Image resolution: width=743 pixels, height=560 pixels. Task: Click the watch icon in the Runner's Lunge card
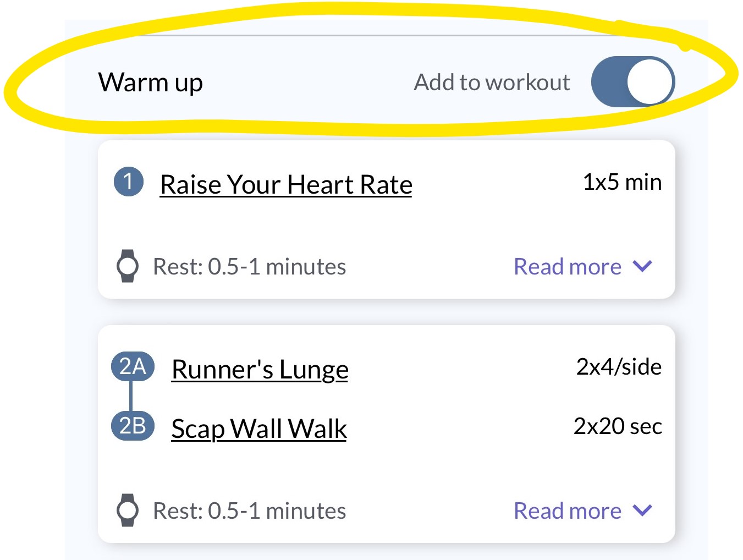[x=128, y=510]
